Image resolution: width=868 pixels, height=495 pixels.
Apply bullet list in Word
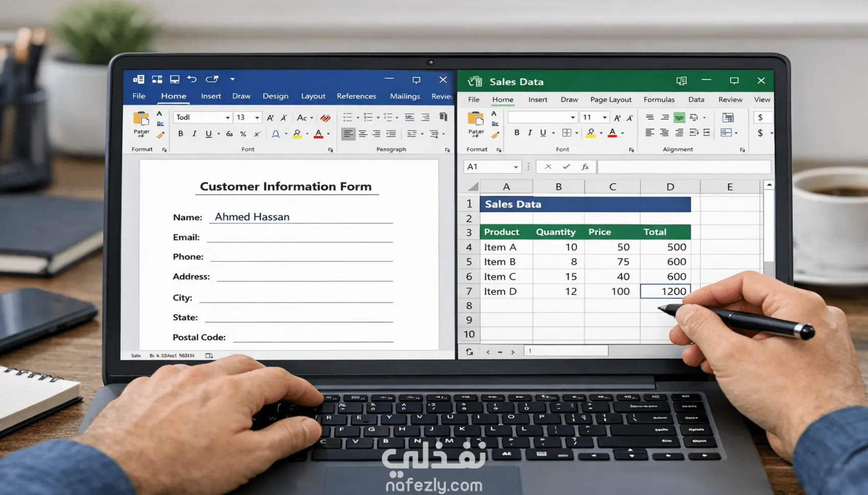coord(348,117)
